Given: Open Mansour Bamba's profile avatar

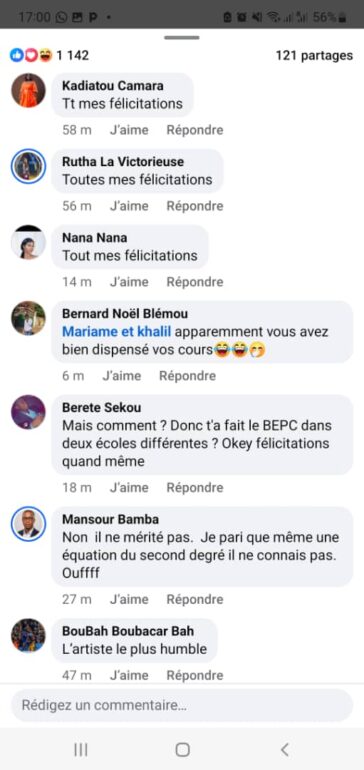Looking at the screenshot, I should coord(28,524).
